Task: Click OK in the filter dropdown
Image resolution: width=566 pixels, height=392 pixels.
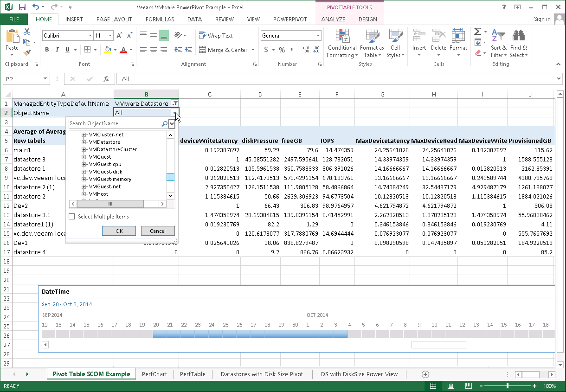Action: (119, 231)
